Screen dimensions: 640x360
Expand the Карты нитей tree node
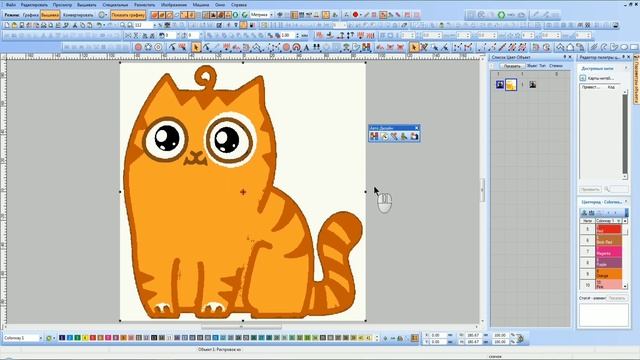583,78
